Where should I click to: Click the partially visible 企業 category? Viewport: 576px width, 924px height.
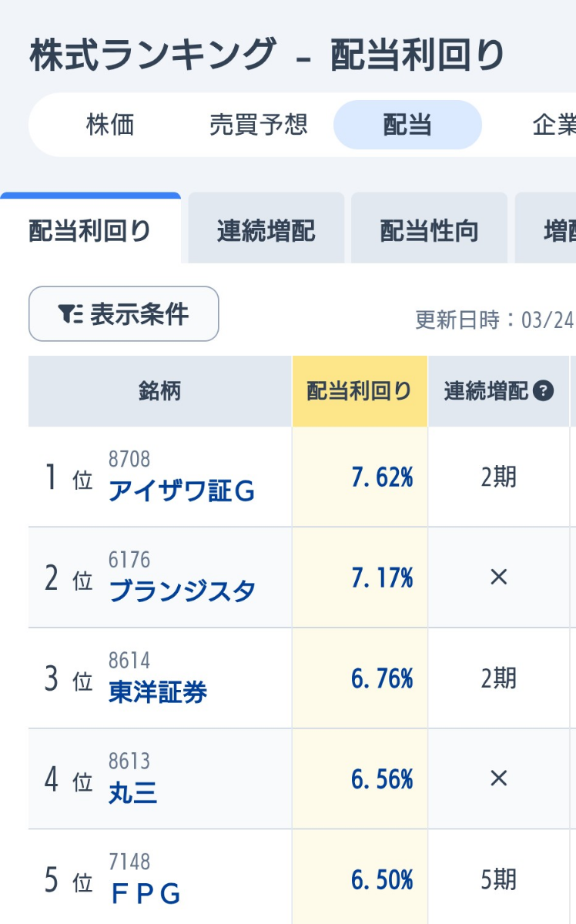(x=553, y=125)
